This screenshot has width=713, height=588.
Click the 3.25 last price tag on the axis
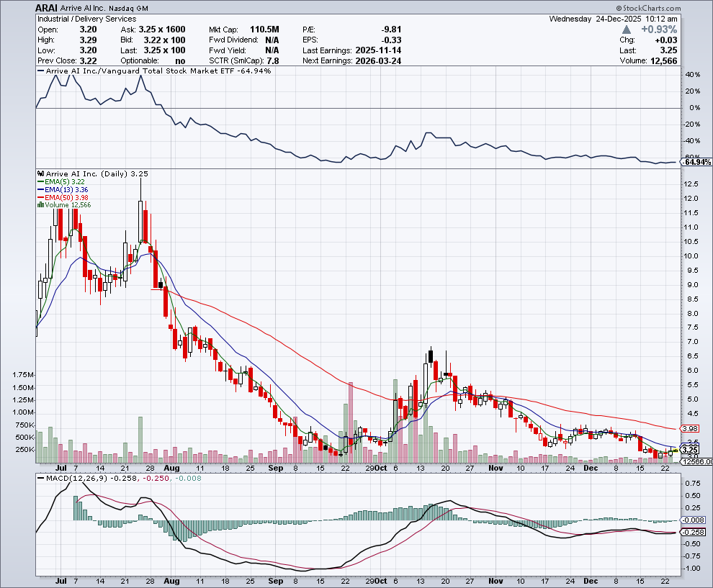690,450
